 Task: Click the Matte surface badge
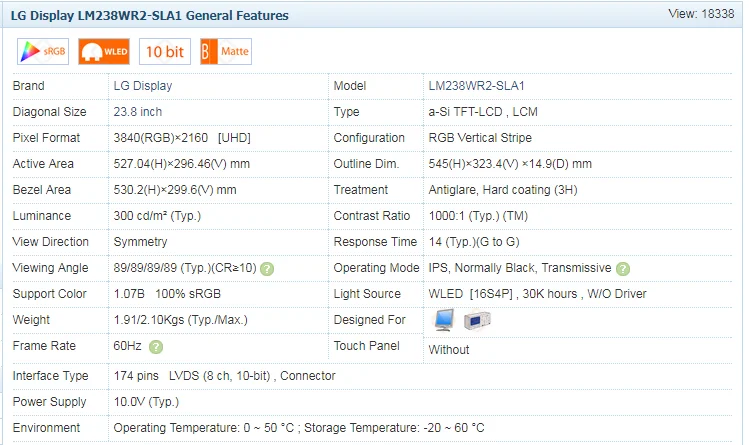tap(225, 51)
